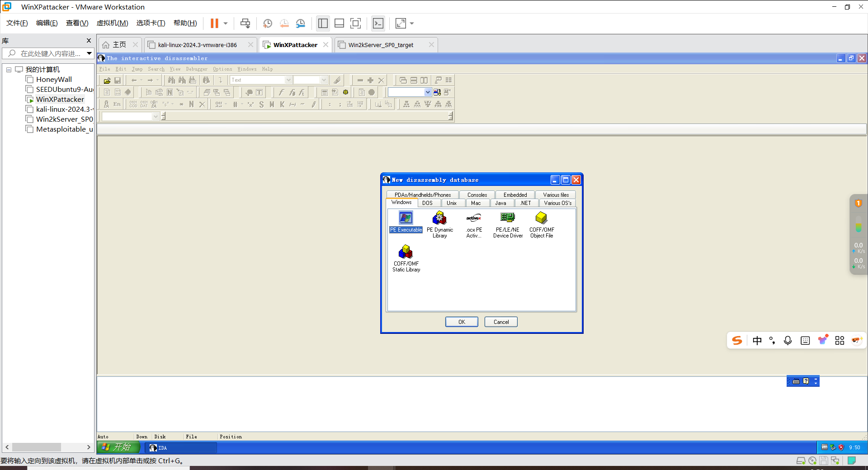
Task: Open the Text search type dropdown
Action: click(x=288, y=80)
